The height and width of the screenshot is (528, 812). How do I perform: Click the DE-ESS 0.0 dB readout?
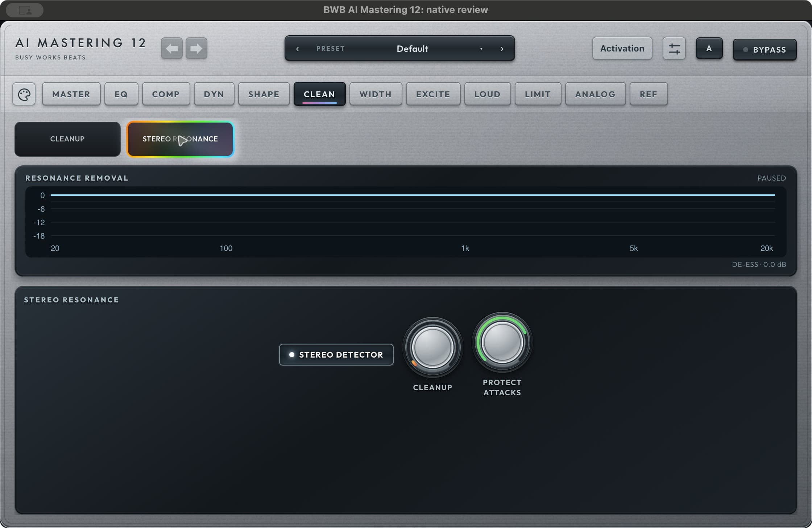[x=759, y=264]
